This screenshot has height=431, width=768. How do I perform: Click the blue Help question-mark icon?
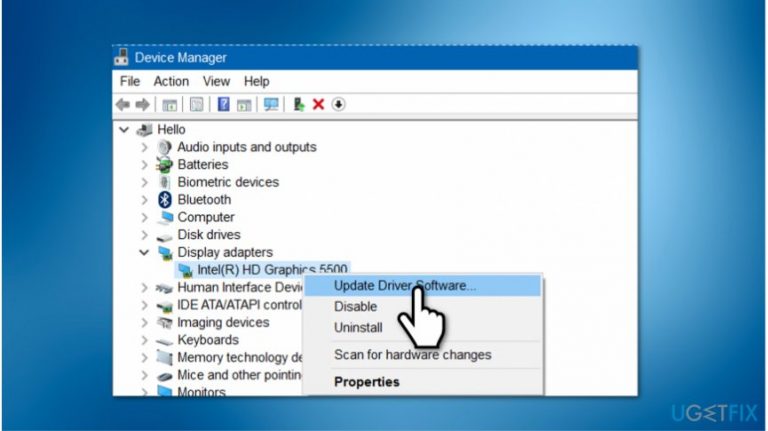click(223, 104)
